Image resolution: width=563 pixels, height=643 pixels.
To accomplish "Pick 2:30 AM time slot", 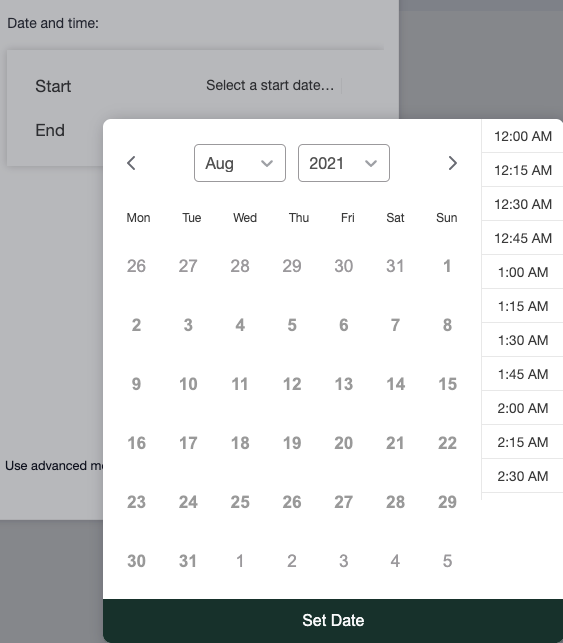I will 522,477.
